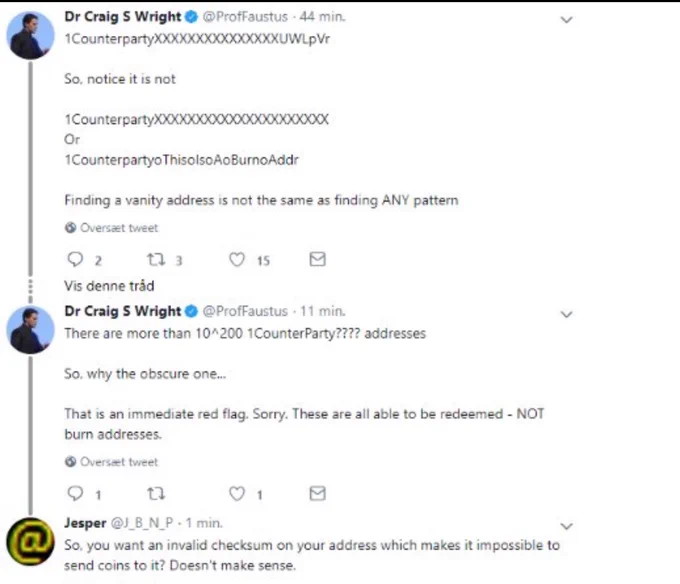Reply to the 11 min red flag tweet
The width and height of the screenshot is (680, 584).
[75, 493]
